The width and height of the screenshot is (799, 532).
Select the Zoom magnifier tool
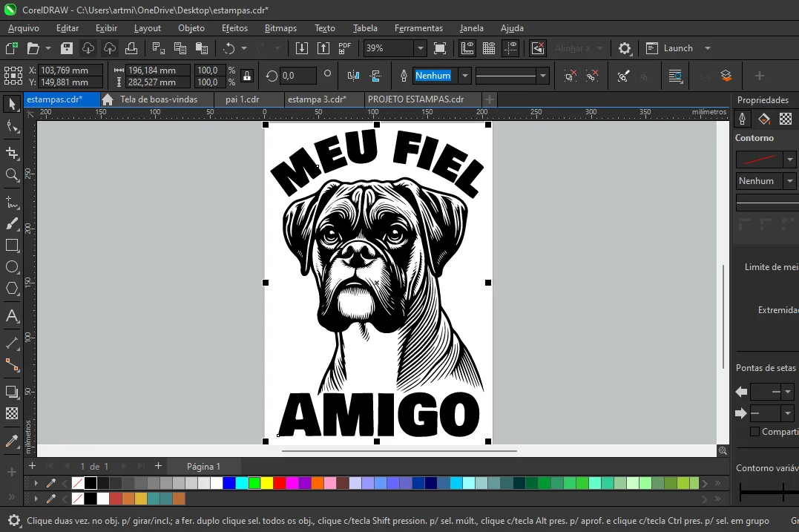[x=12, y=175]
